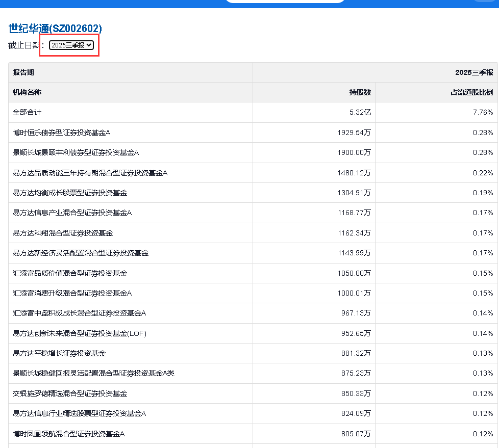Click the 0.22% ratio value
499x448 pixels.
click(x=483, y=173)
